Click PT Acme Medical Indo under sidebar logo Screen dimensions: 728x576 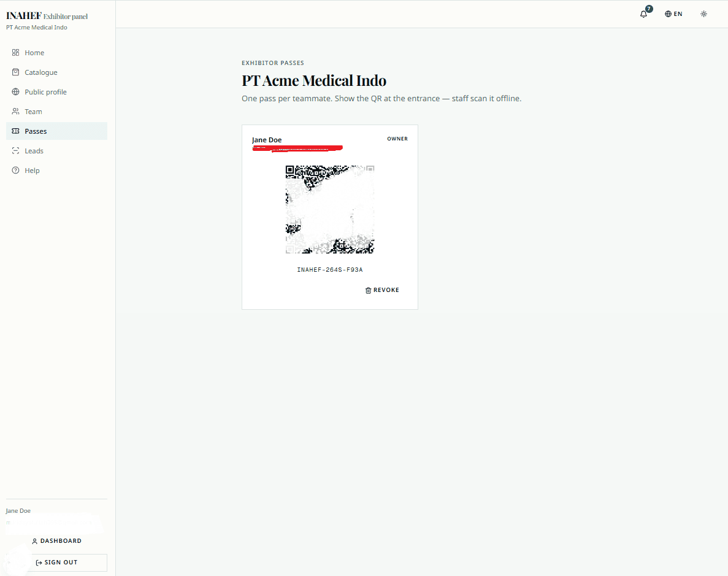37,28
